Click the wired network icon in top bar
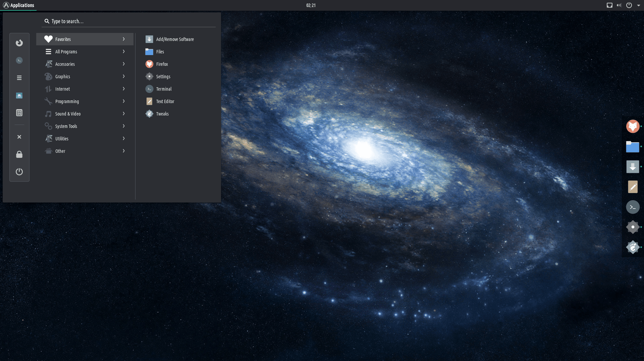Image resolution: width=644 pixels, height=361 pixels. click(609, 5)
